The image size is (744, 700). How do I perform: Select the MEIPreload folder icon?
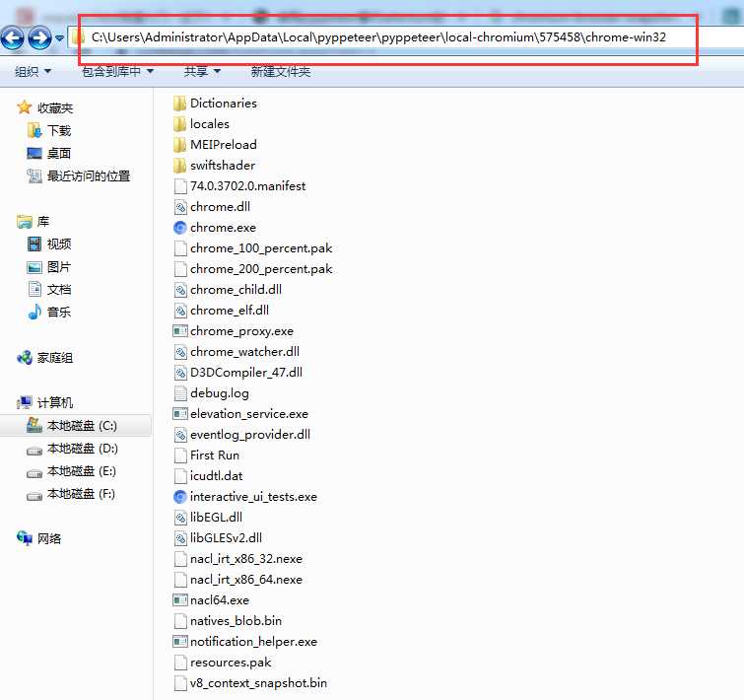179,145
